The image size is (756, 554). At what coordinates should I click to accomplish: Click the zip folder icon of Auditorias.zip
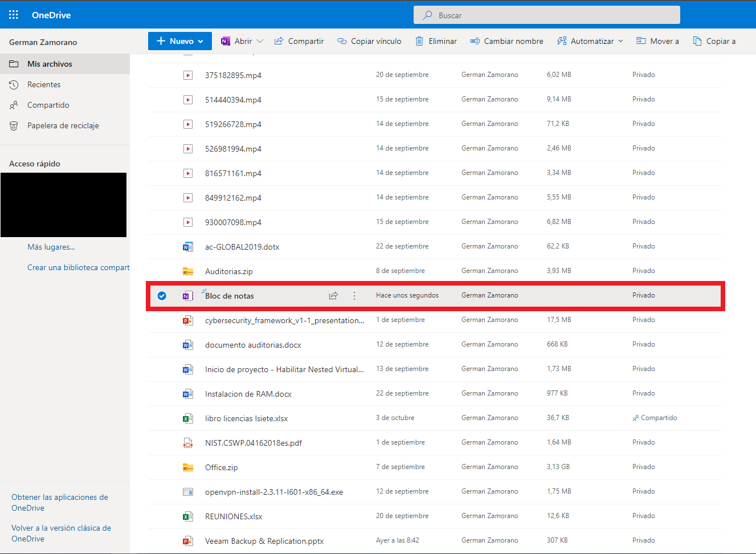[187, 271]
